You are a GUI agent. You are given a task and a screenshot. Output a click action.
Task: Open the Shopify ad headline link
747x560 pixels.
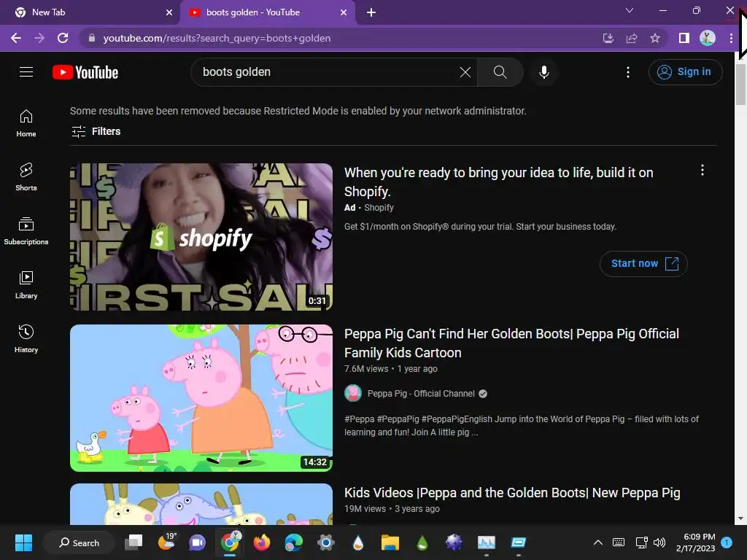tap(499, 182)
